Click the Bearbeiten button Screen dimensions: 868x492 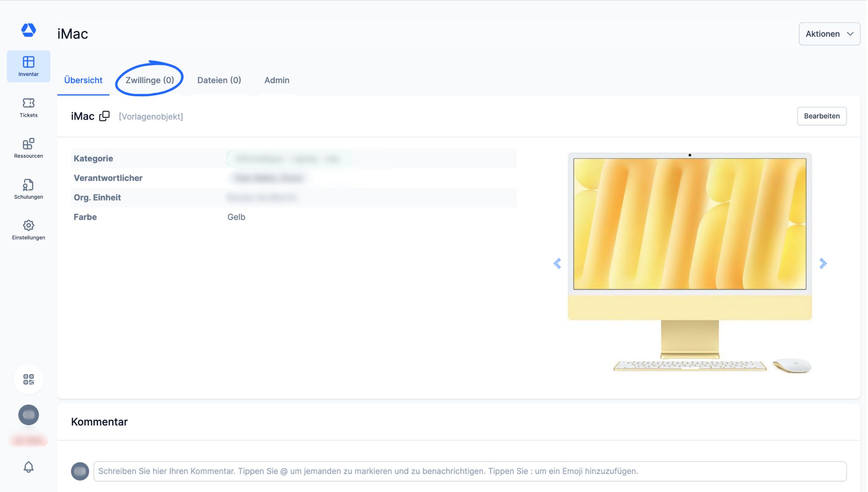coord(821,116)
